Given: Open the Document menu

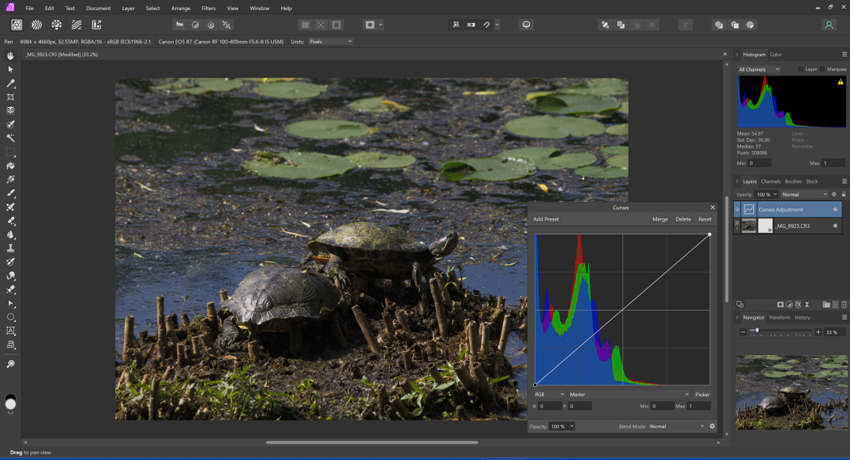Looking at the screenshot, I should 98,8.
